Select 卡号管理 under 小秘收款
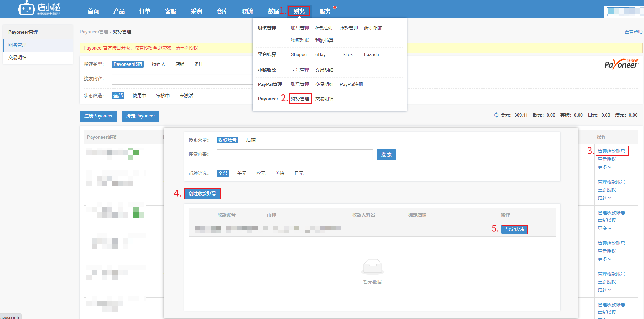 click(300, 70)
